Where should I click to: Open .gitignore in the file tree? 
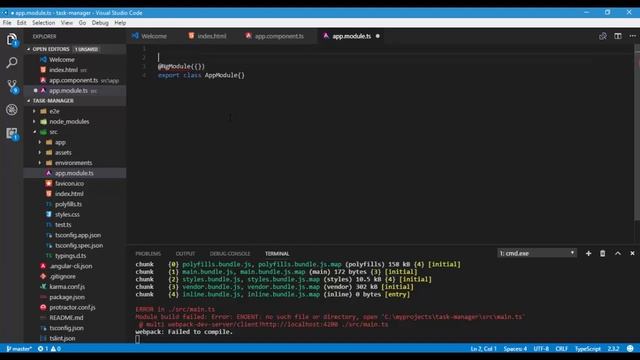pos(62,276)
